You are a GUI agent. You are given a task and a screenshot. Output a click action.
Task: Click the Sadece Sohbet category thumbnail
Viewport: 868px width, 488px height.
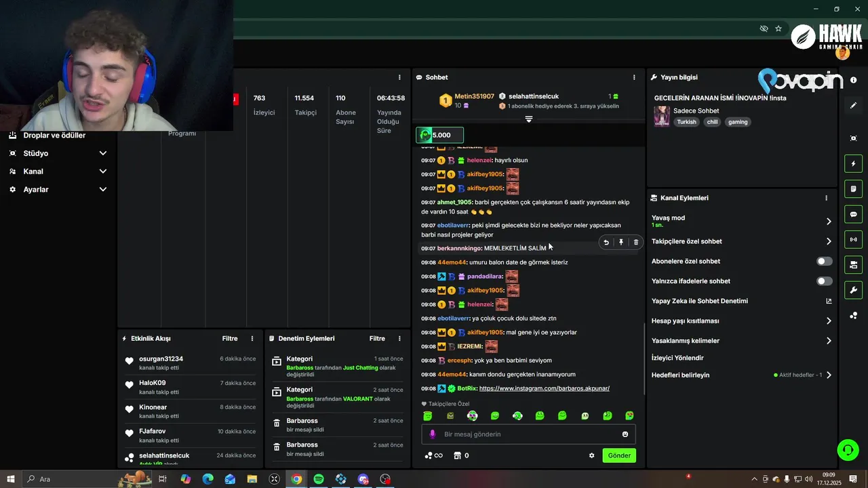point(662,116)
